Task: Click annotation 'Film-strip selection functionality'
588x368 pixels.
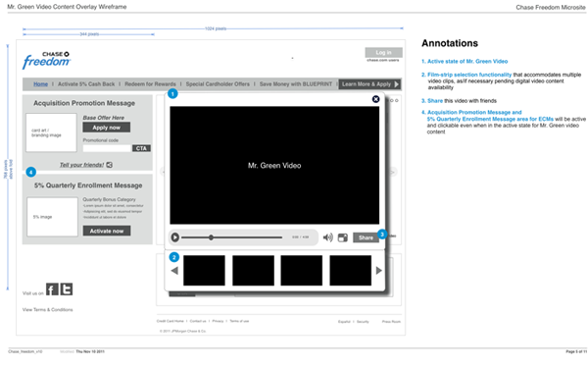Action: click(469, 75)
